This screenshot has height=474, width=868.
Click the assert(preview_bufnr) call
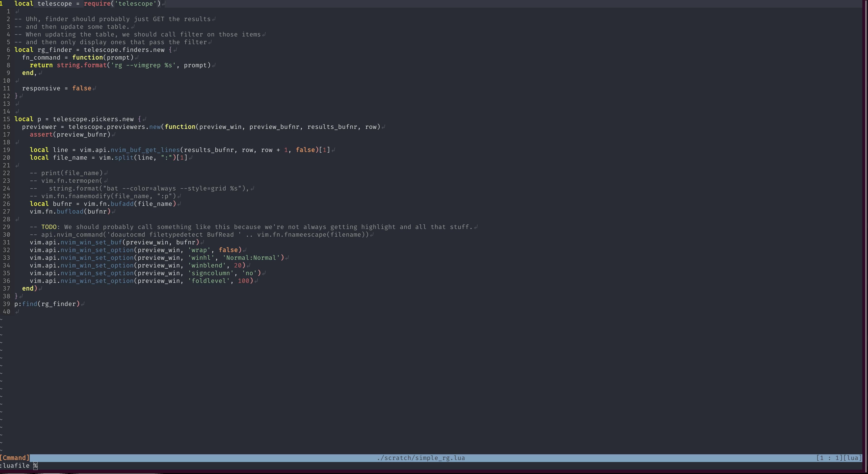pyautogui.click(x=70, y=135)
